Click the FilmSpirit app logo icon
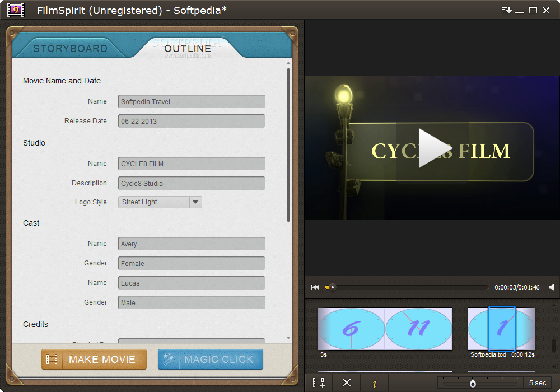 tap(16, 10)
